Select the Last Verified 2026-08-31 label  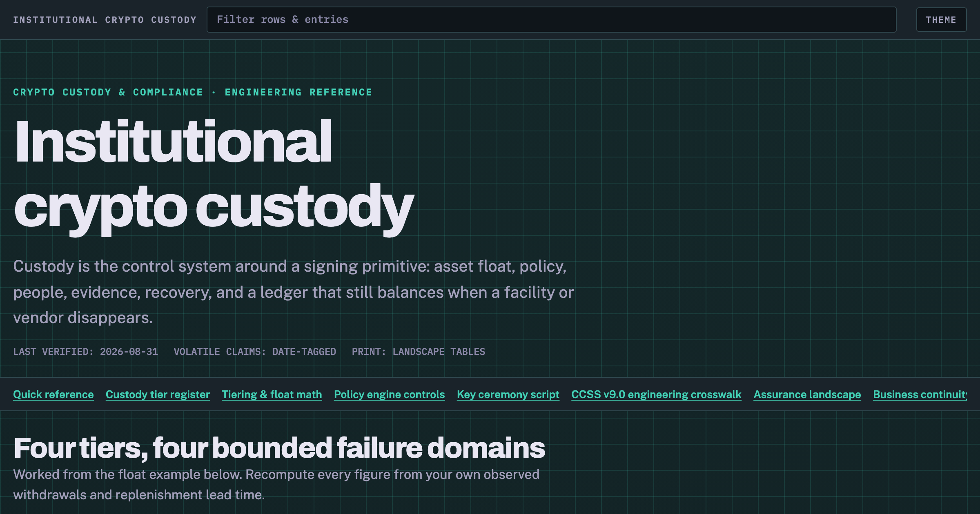[x=86, y=352]
